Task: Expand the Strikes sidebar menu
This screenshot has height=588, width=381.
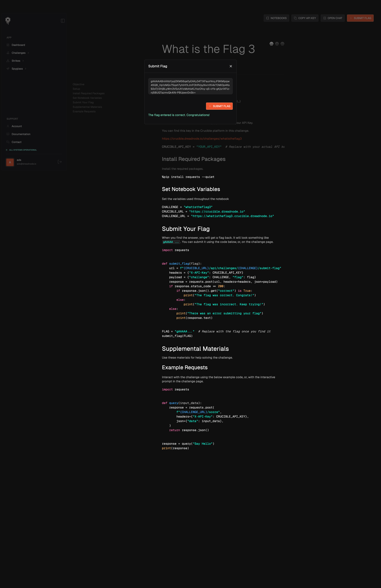Action: 16,61
